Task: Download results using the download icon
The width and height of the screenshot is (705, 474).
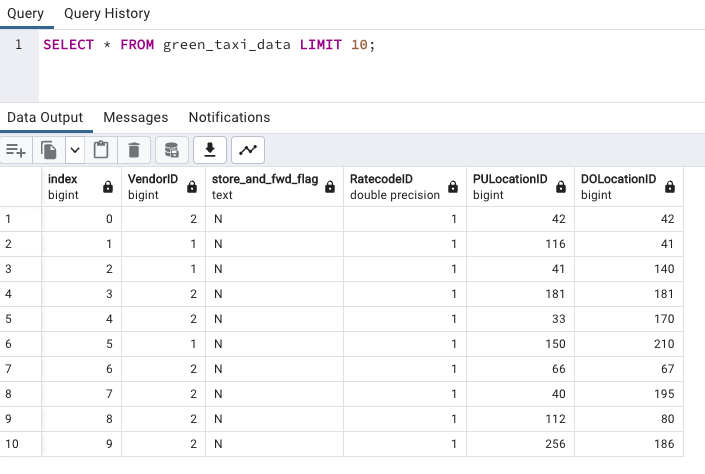Action: pos(210,150)
